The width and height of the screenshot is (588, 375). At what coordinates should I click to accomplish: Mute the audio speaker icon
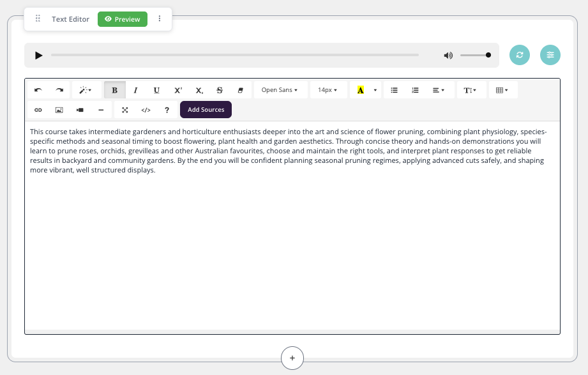(x=448, y=56)
